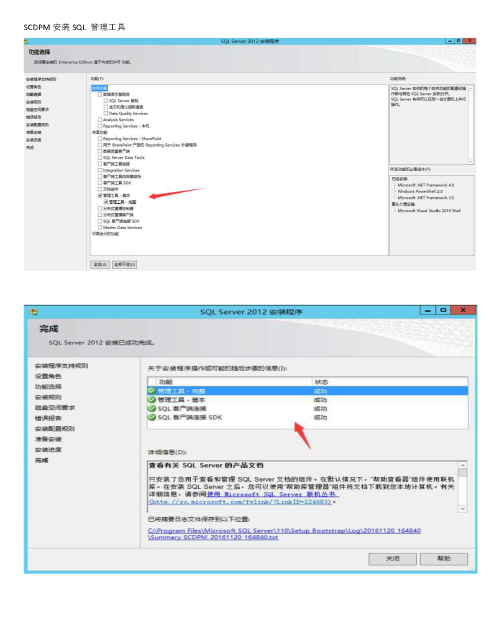Click 准备安装 step in the 完成 window sidebar
The image size is (500, 627).
point(48,439)
